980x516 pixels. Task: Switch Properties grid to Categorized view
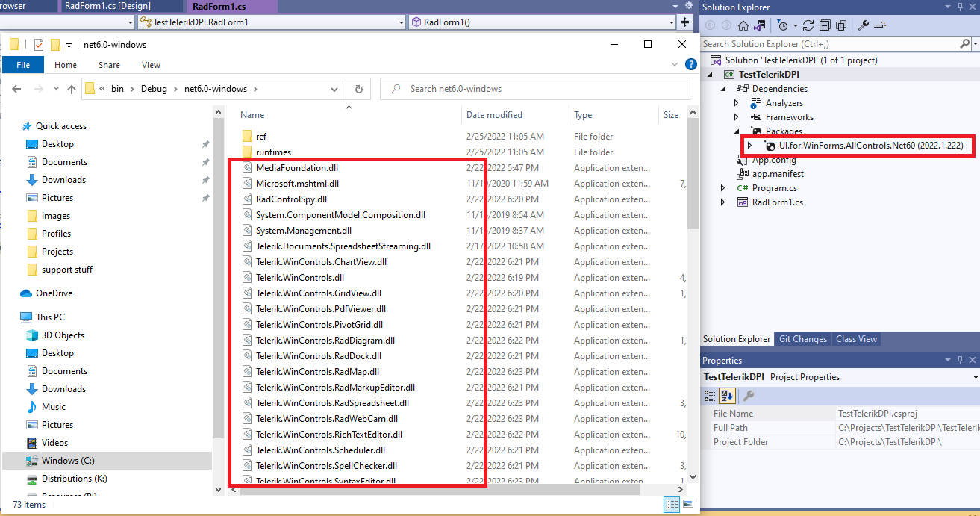711,396
